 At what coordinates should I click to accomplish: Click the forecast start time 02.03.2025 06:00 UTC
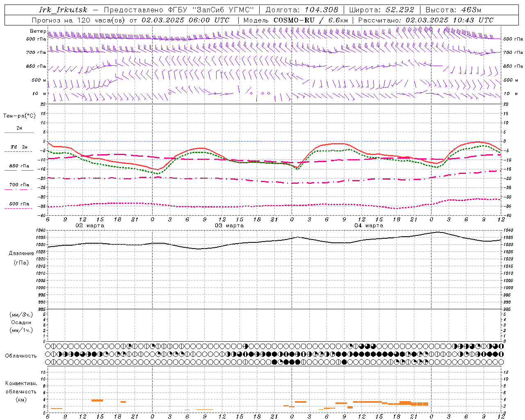(x=185, y=20)
